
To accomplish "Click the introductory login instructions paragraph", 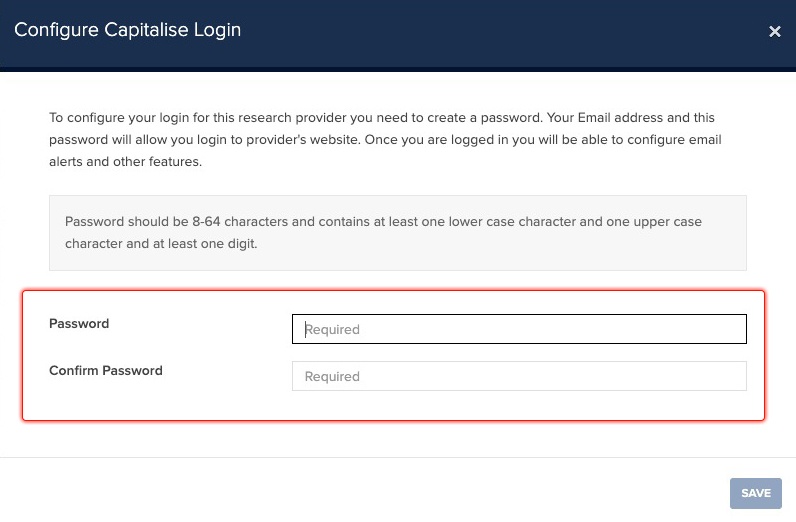I will click(385, 139).
